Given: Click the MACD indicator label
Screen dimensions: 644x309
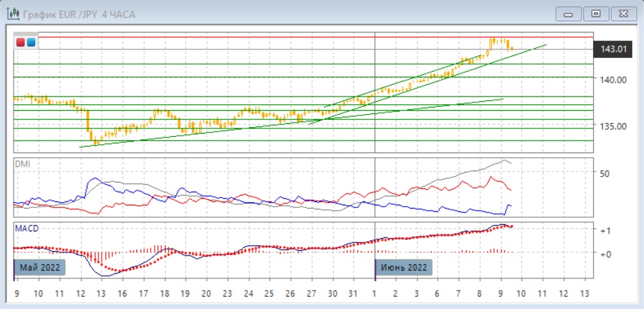Looking at the screenshot, I should pyautogui.click(x=27, y=228).
